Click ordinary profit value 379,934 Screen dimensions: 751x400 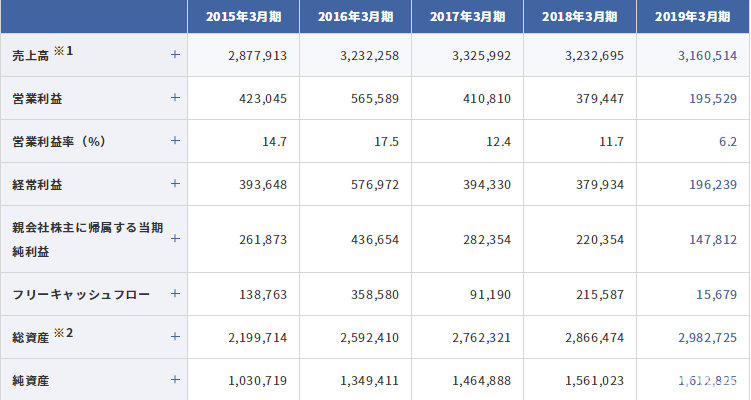(x=600, y=185)
